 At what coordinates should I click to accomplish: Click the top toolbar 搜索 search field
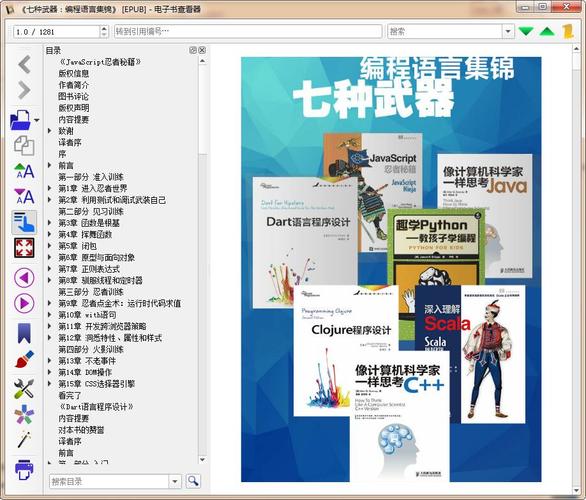tap(445, 31)
